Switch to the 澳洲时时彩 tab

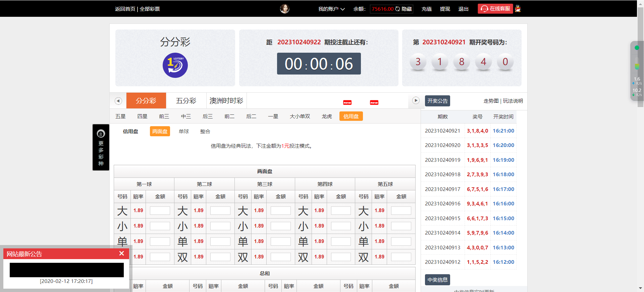click(226, 101)
